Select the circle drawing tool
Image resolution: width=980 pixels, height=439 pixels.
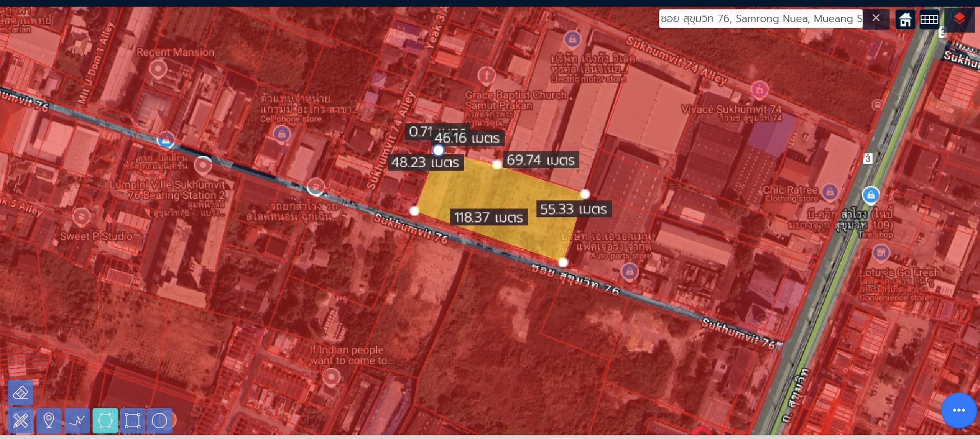160,421
